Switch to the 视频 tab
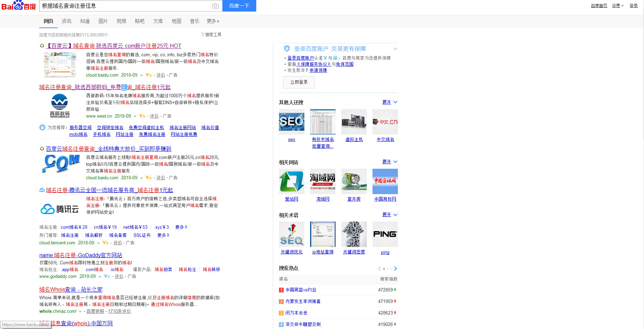 [x=121, y=21]
